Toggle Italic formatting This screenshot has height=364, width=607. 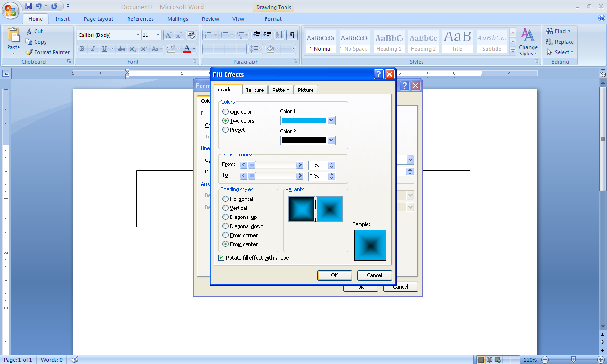(93, 49)
